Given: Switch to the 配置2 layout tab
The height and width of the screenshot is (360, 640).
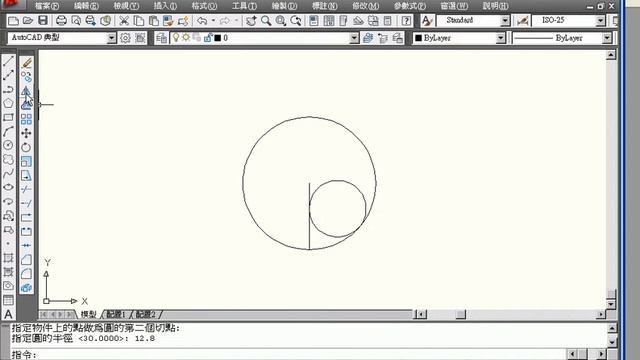Looking at the screenshot, I should pos(146,314).
